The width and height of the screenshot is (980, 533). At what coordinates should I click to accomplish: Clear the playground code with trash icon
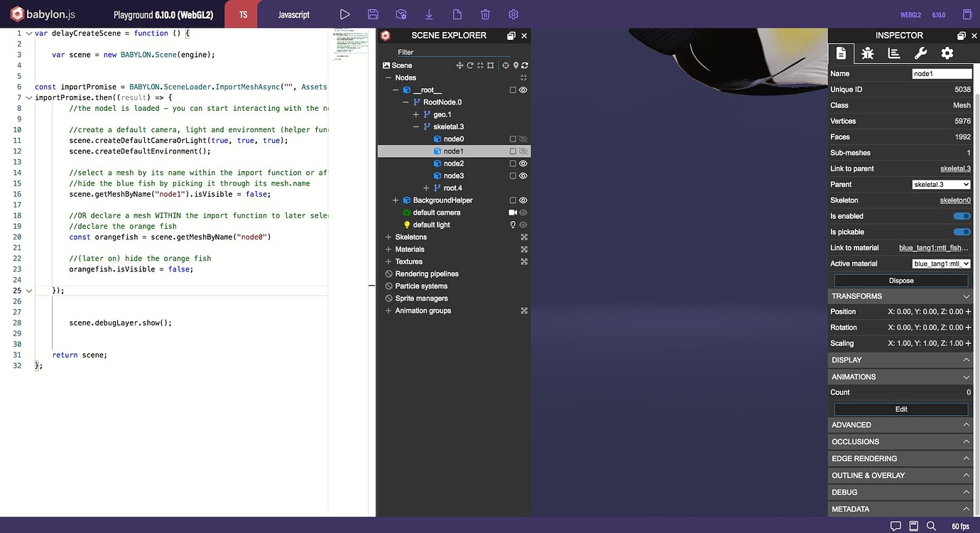click(484, 14)
